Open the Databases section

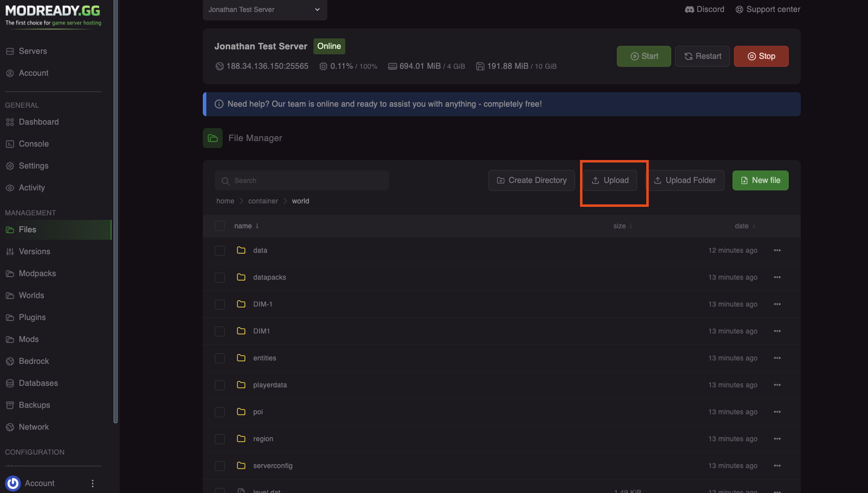tap(38, 383)
